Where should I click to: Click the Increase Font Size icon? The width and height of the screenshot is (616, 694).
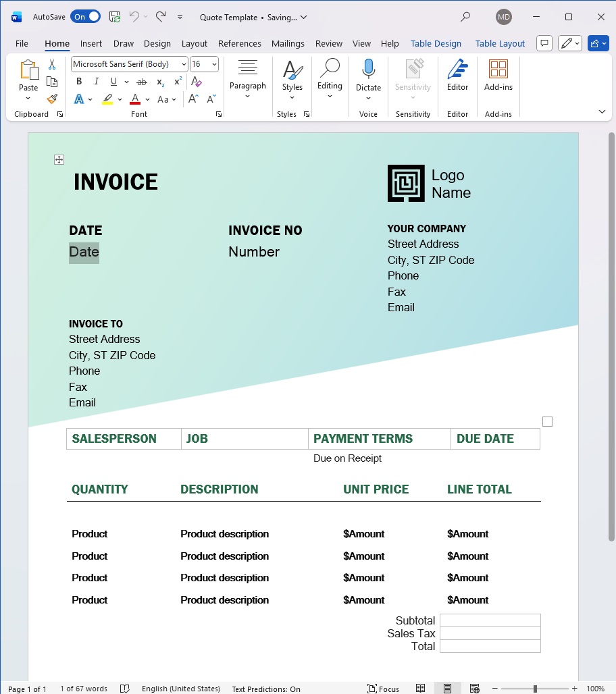(193, 98)
